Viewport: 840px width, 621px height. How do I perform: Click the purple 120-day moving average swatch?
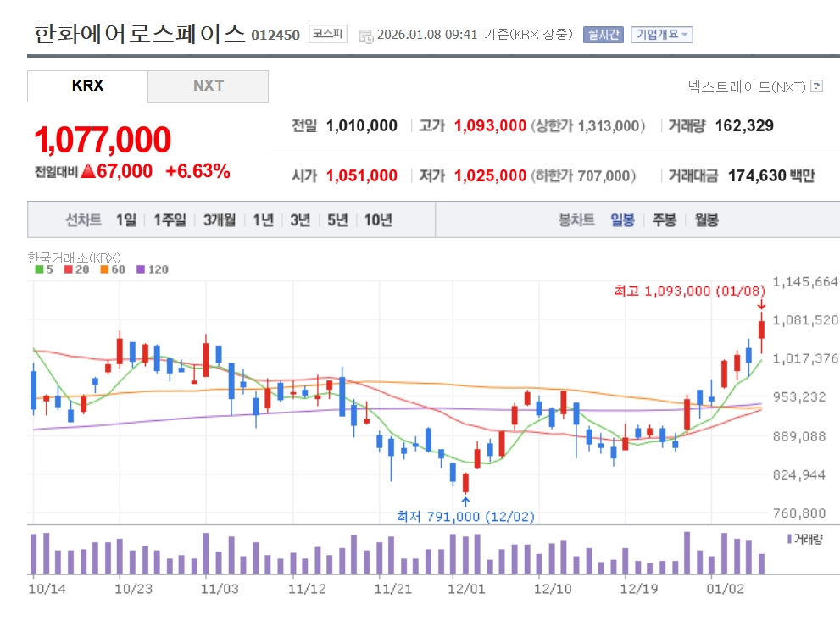[x=141, y=269]
